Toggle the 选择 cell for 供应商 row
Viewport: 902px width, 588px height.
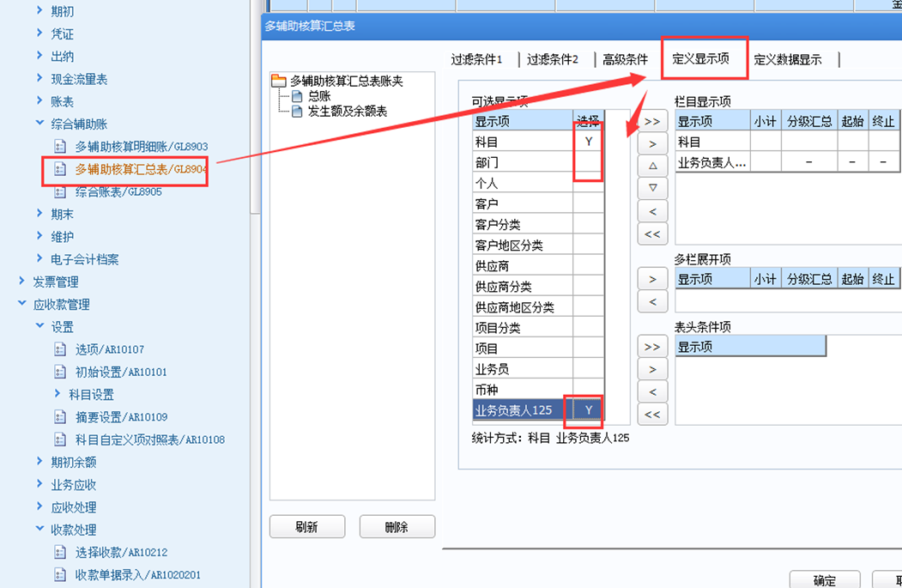pyautogui.click(x=588, y=266)
